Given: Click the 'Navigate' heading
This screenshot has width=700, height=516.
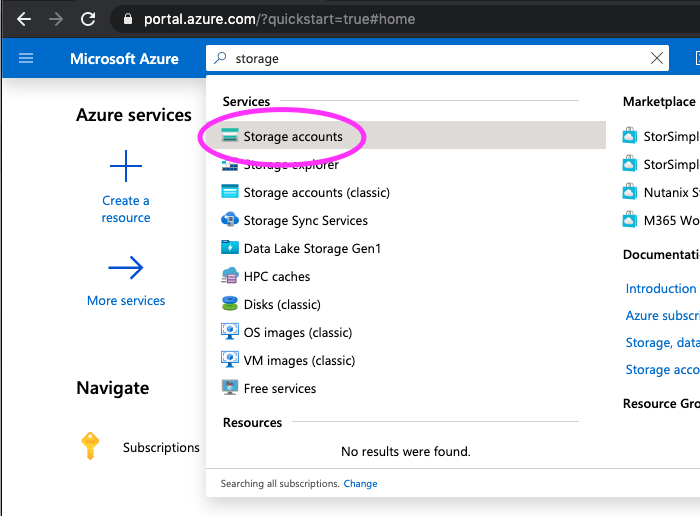Looking at the screenshot, I should (x=112, y=388).
